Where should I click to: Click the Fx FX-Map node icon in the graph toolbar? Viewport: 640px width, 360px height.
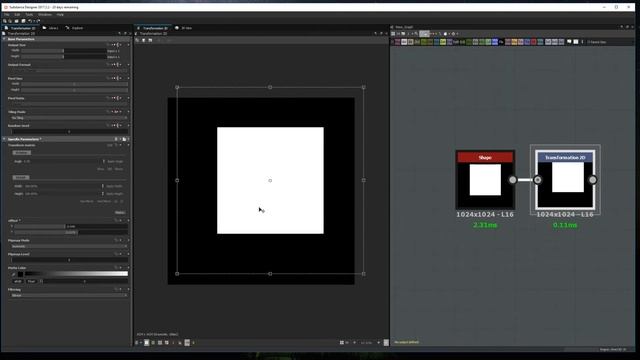(x=501, y=42)
